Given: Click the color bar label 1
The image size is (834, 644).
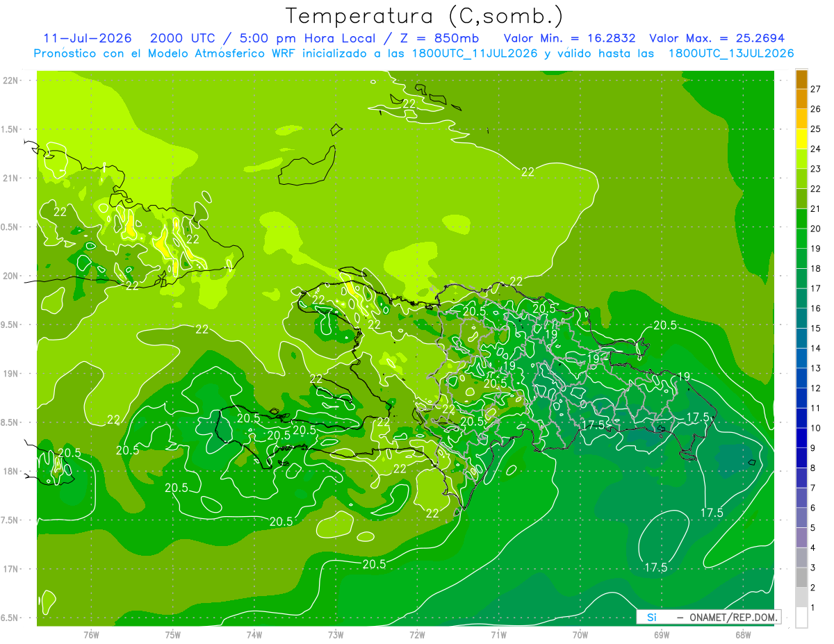Looking at the screenshot, I should (814, 608).
